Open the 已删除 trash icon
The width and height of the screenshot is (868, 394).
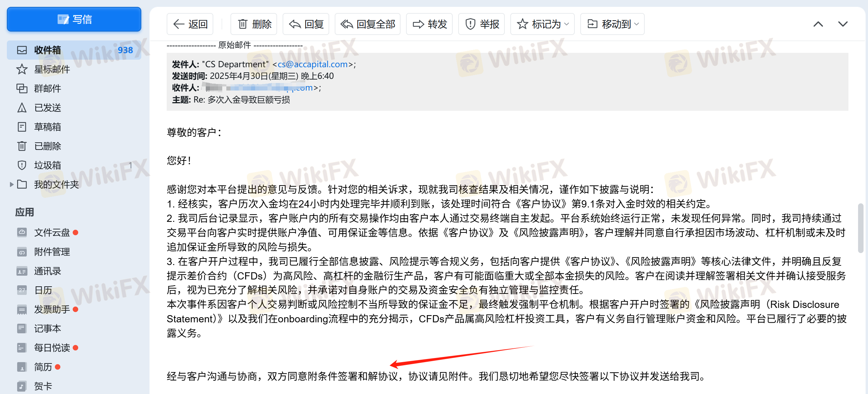coord(22,146)
